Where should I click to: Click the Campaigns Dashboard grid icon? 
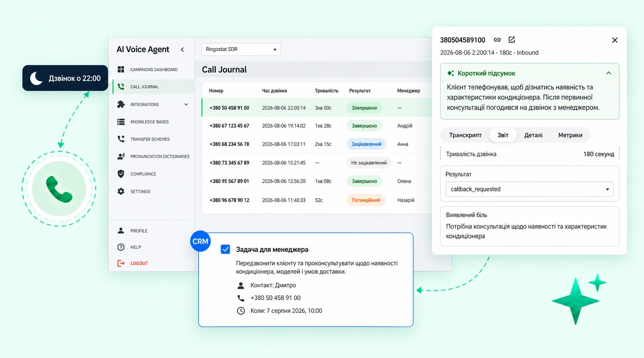pos(121,69)
